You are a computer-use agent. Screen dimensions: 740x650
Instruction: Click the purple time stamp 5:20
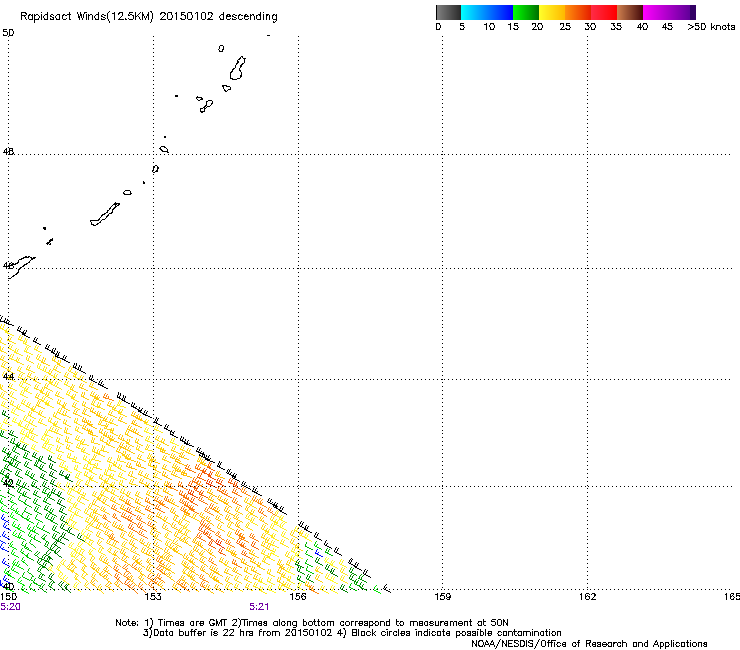pyautogui.click(x=10, y=607)
